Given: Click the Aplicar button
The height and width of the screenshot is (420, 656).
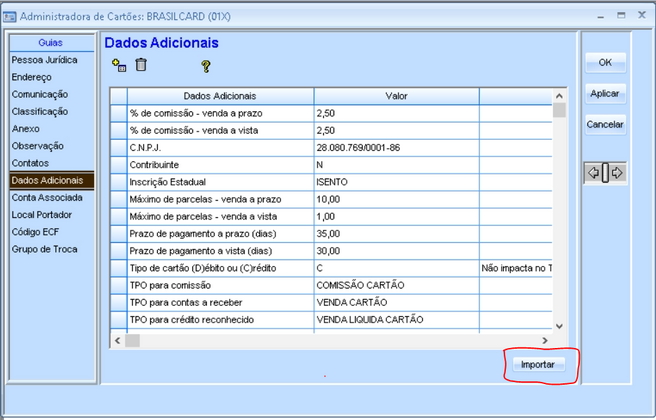Looking at the screenshot, I should (x=605, y=94).
